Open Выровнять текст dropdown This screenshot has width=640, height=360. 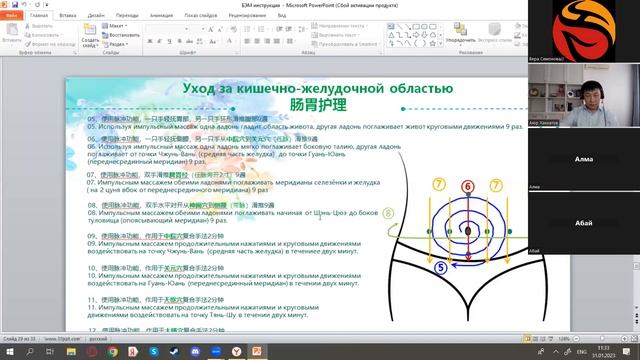336,35
